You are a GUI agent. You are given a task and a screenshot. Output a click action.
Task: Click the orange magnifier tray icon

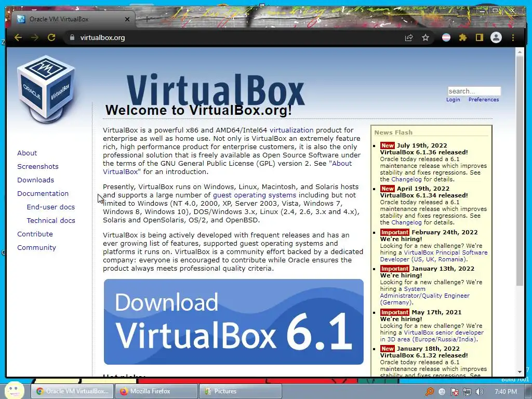pyautogui.click(x=430, y=392)
